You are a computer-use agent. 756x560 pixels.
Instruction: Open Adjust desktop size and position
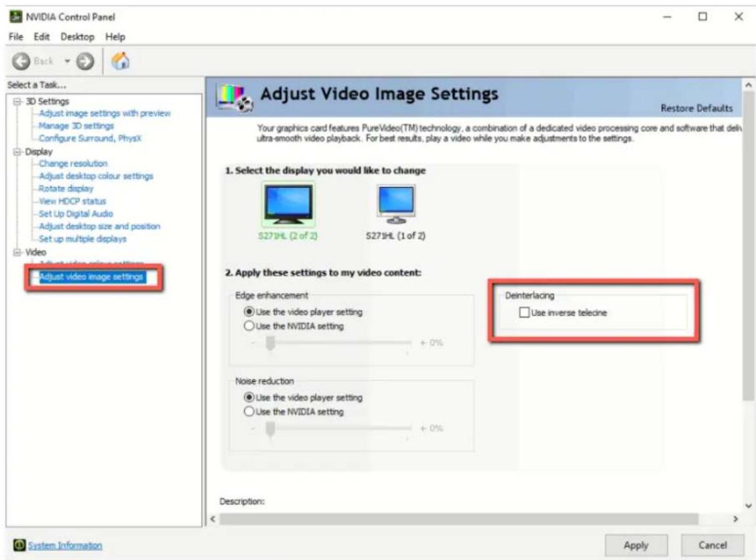tap(100, 226)
